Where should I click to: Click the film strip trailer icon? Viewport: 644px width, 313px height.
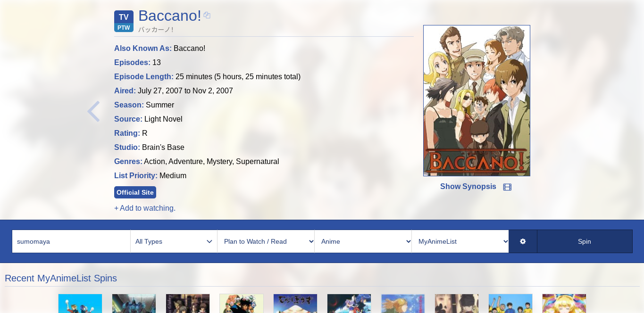coord(507,187)
